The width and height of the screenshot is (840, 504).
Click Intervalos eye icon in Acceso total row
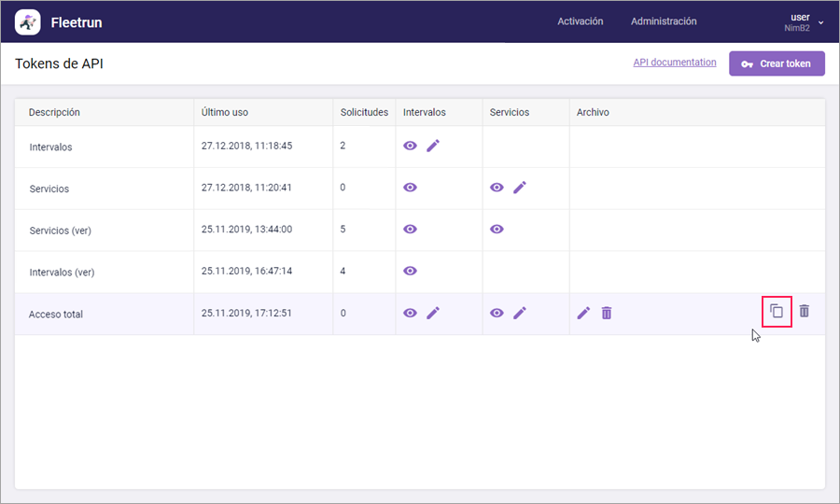coord(410,313)
